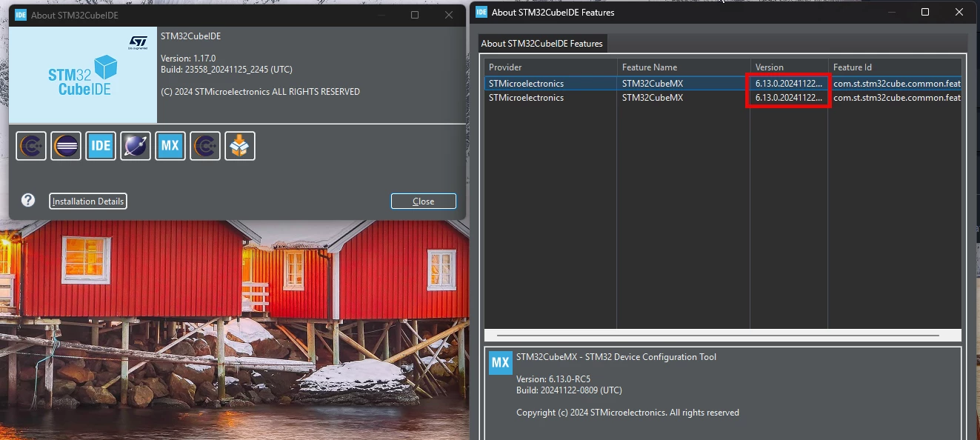980x440 pixels.
Task: Click the STM32 CubeIDE cube logo image
Action: coord(83,75)
